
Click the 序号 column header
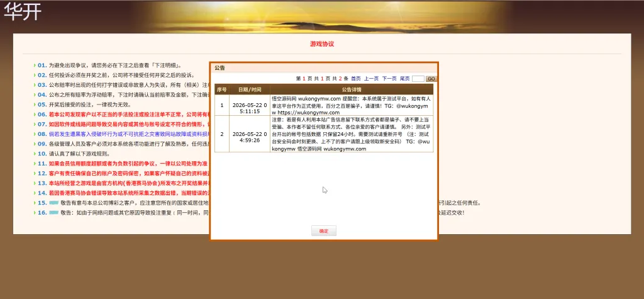(x=222, y=89)
